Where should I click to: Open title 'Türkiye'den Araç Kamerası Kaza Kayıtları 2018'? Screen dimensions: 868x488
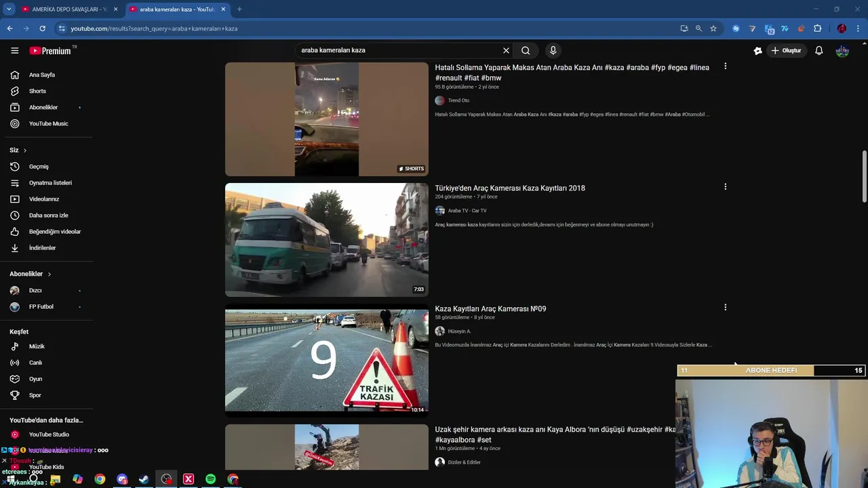tap(510, 188)
